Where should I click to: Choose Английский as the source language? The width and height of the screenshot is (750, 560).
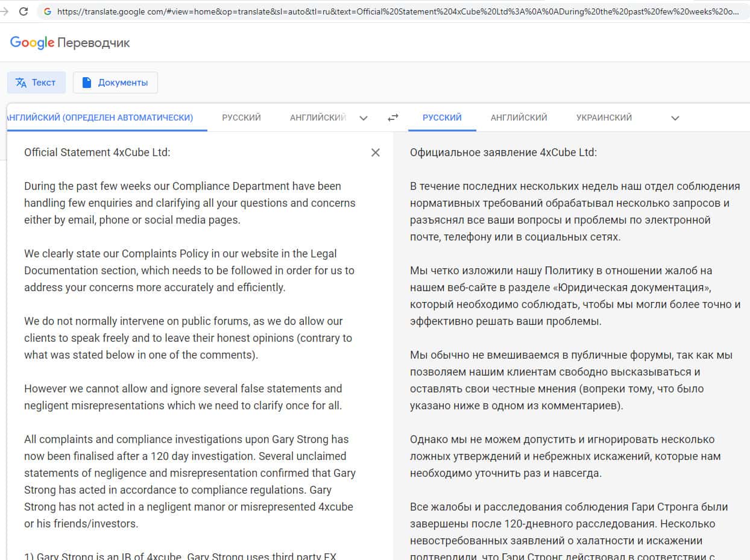click(x=318, y=118)
